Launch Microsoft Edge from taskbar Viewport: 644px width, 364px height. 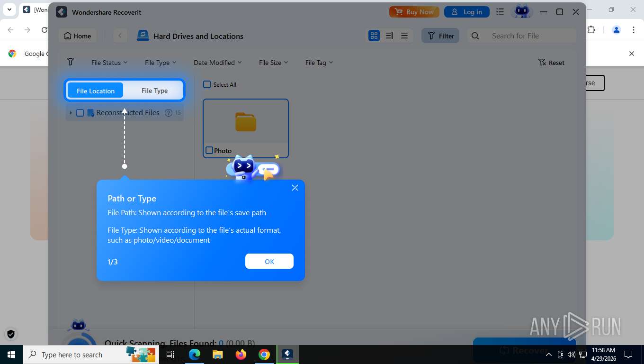pos(195,355)
